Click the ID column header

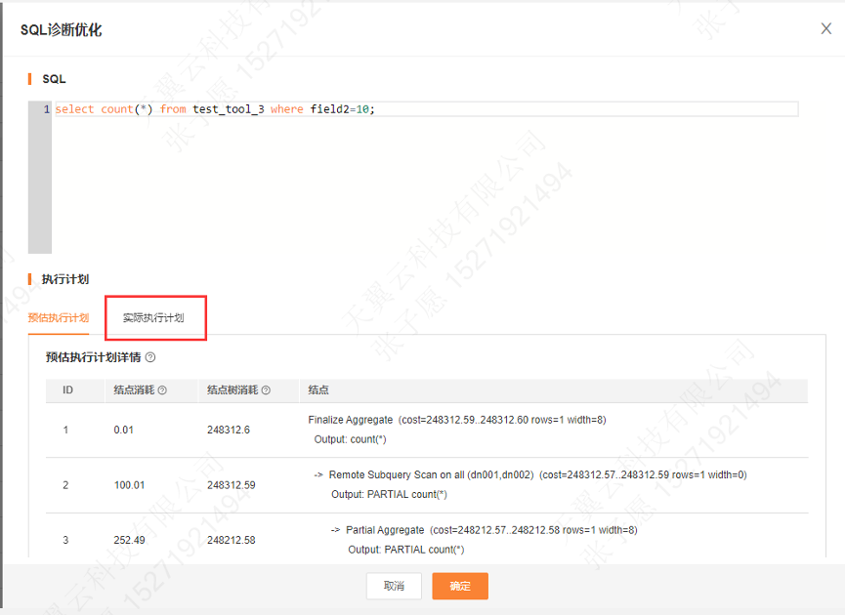68,390
